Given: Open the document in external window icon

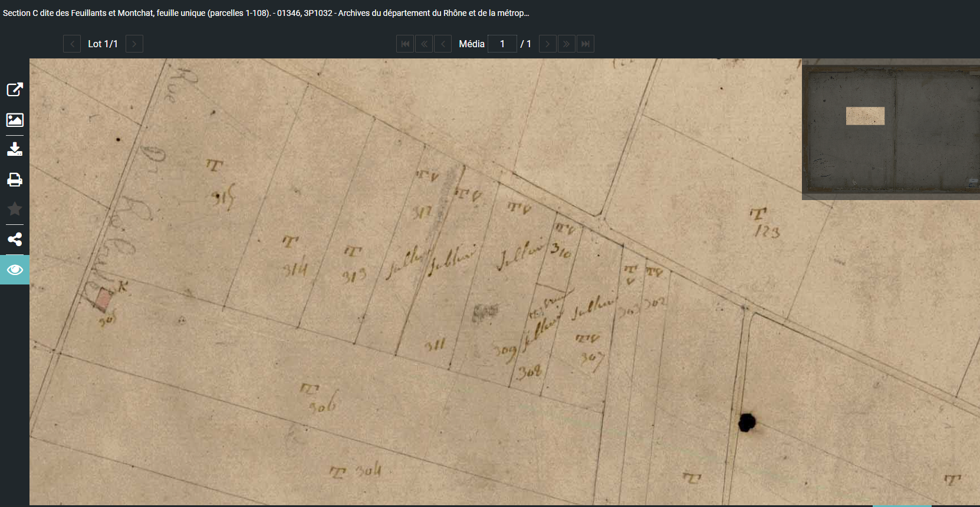Looking at the screenshot, I should pyautogui.click(x=15, y=90).
